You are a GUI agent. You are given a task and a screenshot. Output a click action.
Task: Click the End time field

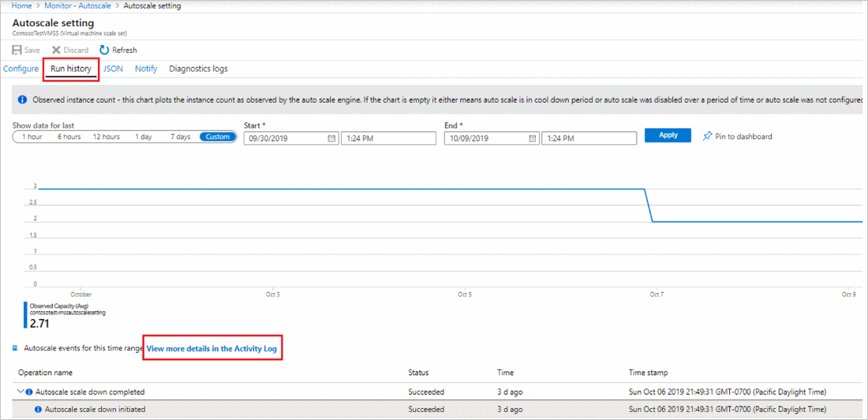pyautogui.click(x=589, y=138)
